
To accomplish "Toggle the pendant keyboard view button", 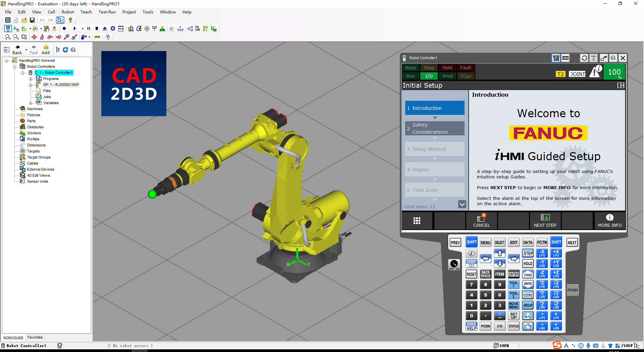I will tap(566, 58).
